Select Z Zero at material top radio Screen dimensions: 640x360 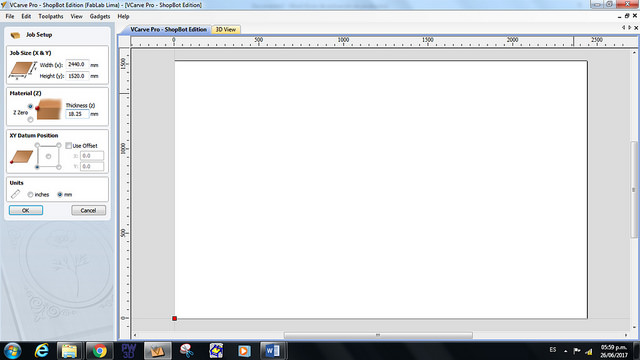click(x=30, y=107)
